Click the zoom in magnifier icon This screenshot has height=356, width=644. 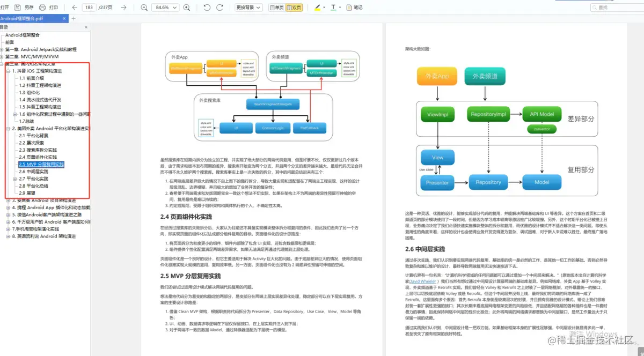point(187,8)
